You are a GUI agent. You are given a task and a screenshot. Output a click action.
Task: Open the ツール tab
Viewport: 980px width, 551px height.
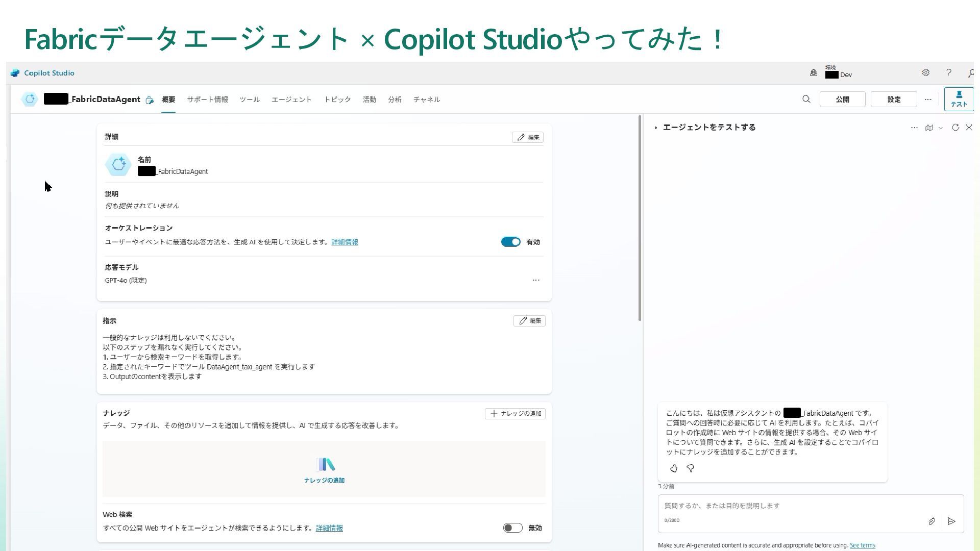(250, 99)
